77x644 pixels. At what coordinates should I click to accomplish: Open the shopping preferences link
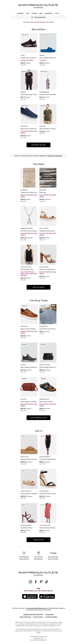pyautogui.click(x=55, y=156)
